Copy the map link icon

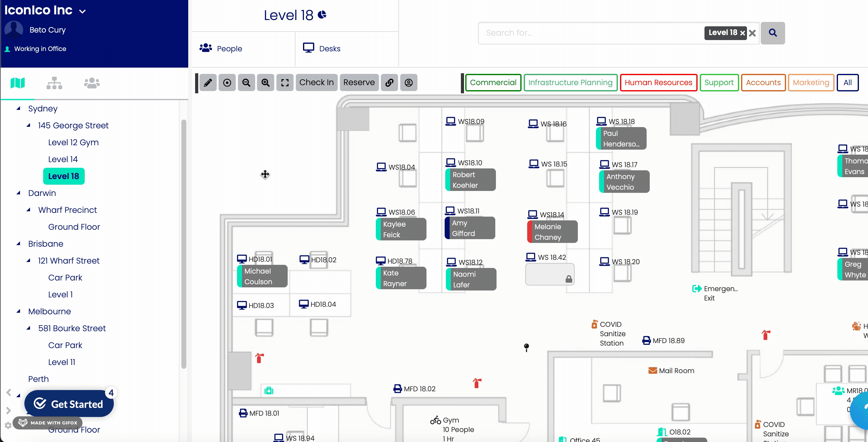click(389, 82)
